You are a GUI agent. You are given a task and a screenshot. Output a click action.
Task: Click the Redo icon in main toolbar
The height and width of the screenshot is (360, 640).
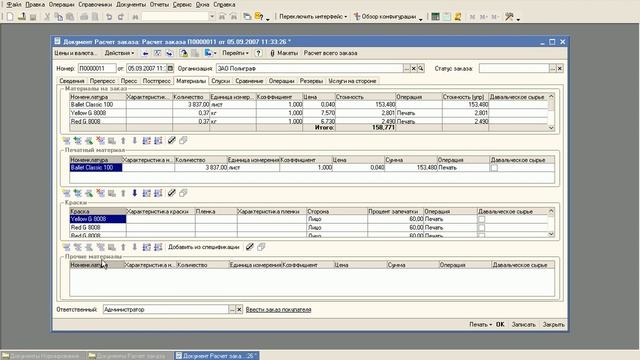(x=121, y=17)
